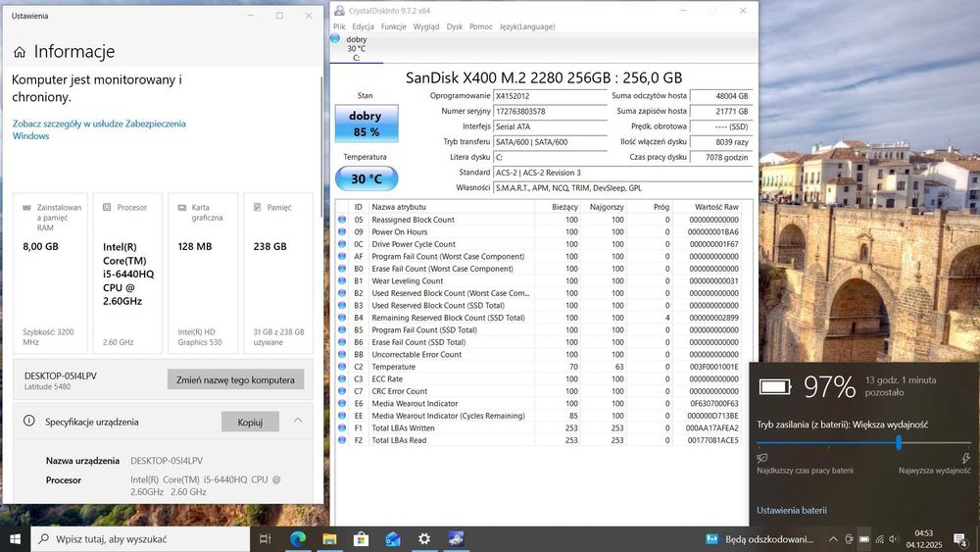The image size is (980, 552).
Task: Click Zmień nazwę tego komputera button
Action: click(x=235, y=379)
